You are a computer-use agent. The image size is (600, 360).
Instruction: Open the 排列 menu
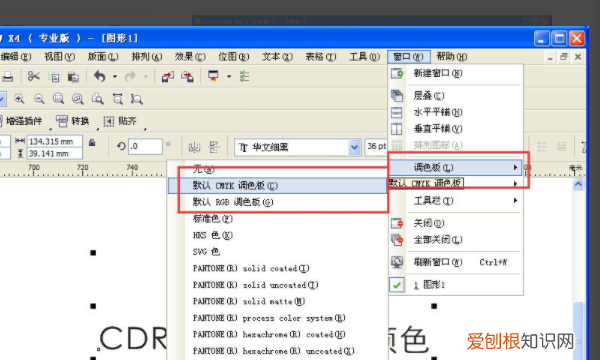(147, 57)
